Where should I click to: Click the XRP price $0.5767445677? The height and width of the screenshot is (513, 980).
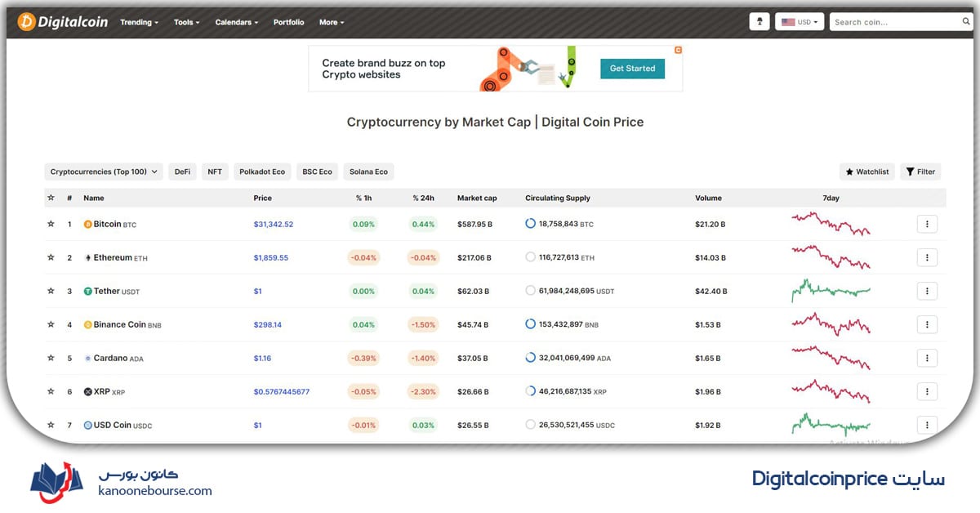(x=282, y=392)
